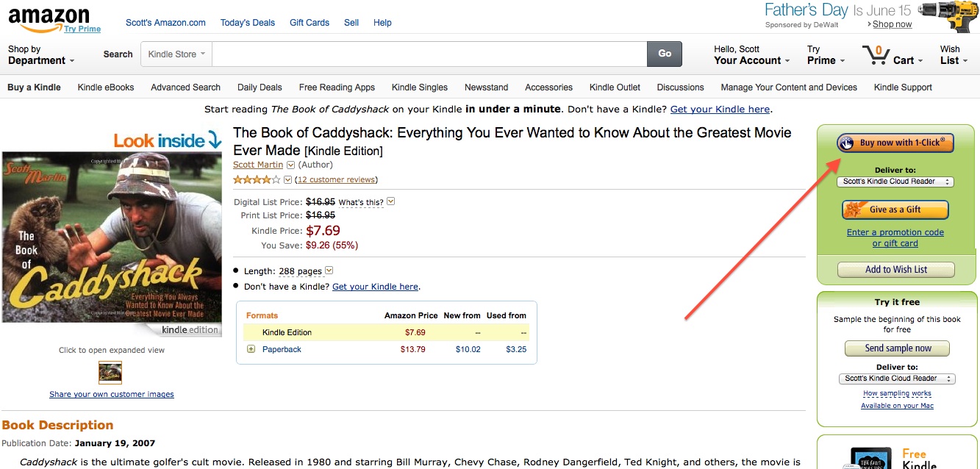Click Buy now with 1-Click button

[x=895, y=143]
